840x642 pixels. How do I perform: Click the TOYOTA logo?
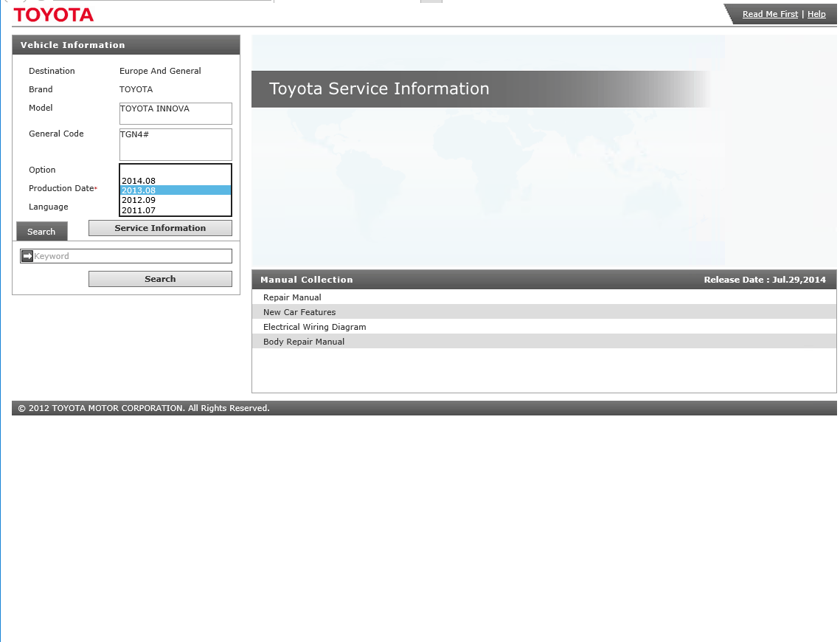point(54,15)
